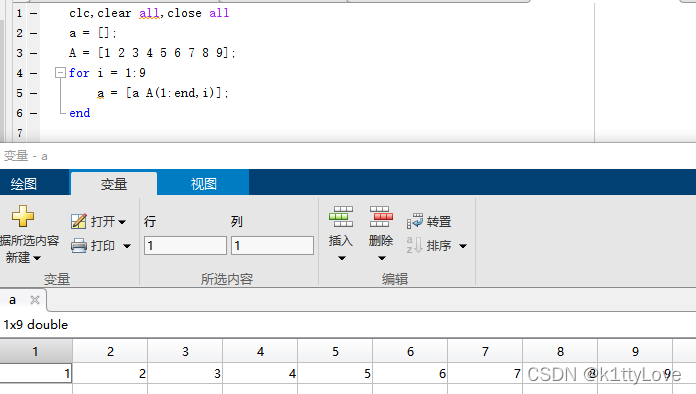Click the yellow plus New from Selection icon
The height and width of the screenshot is (394, 696).
coord(23,216)
